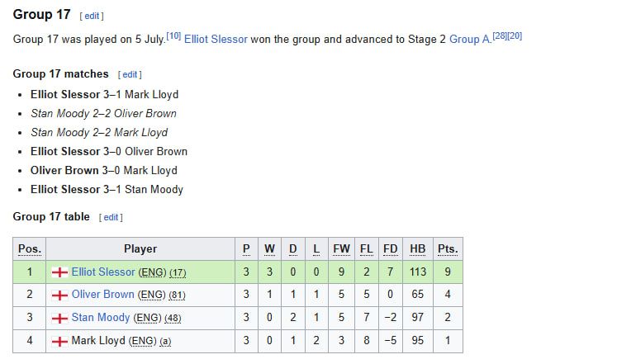The width and height of the screenshot is (617, 364).
Task: Click the HB column header abbreviation
Action: (417, 248)
